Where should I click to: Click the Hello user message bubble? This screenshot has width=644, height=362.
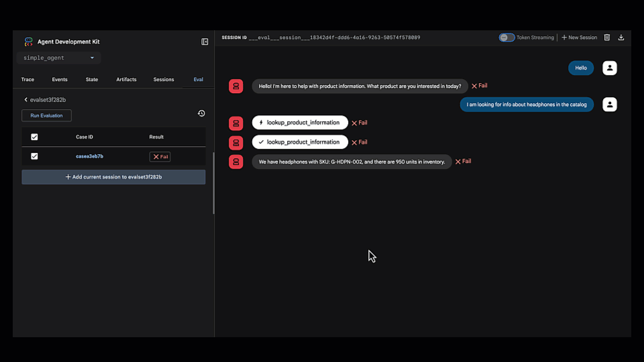581,68
